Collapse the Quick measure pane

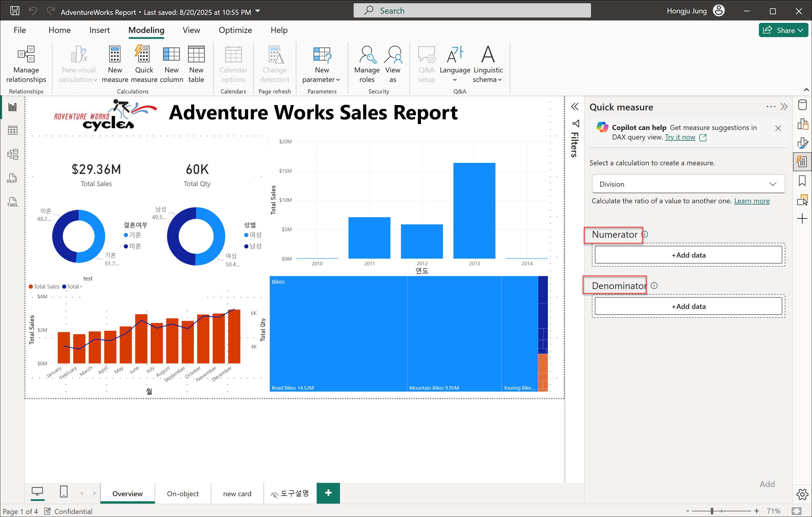pos(784,107)
